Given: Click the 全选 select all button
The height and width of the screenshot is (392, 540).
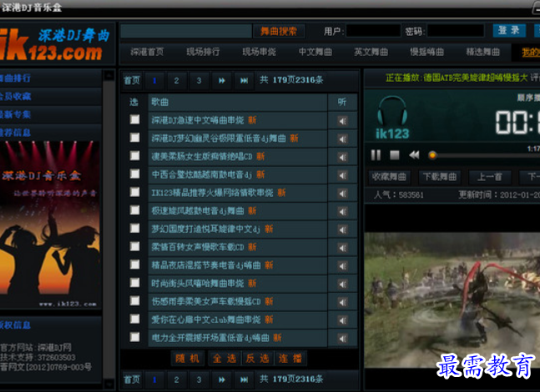Looking at the screenshot, I should pos(225,359).
